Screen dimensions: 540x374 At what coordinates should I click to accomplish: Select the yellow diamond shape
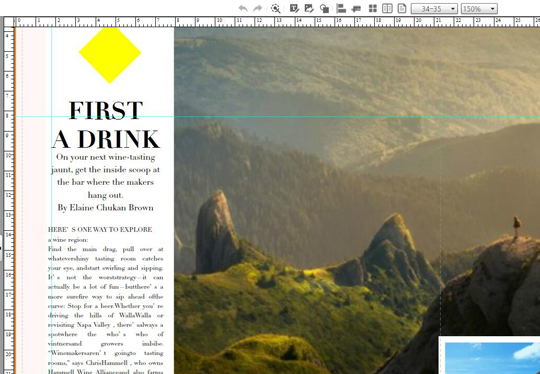pyautogui.click(x=110, y=54)
